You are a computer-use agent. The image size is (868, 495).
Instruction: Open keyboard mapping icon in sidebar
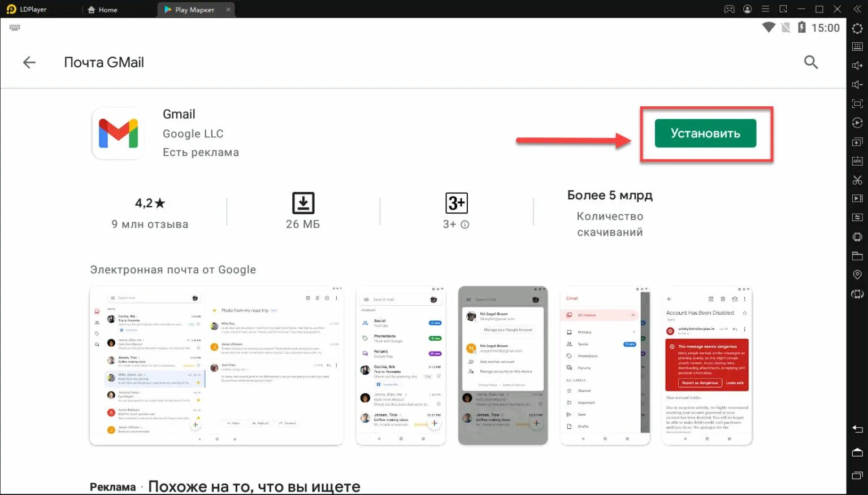857,47
